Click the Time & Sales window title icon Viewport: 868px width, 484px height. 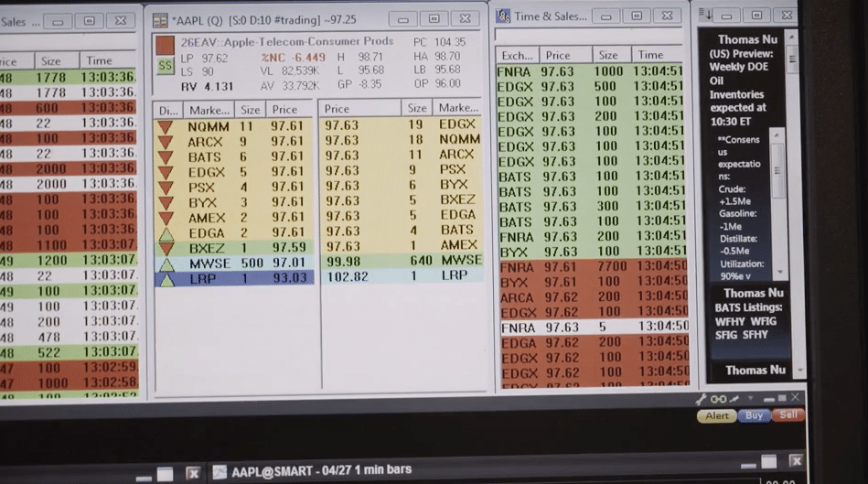click(503, 16)
